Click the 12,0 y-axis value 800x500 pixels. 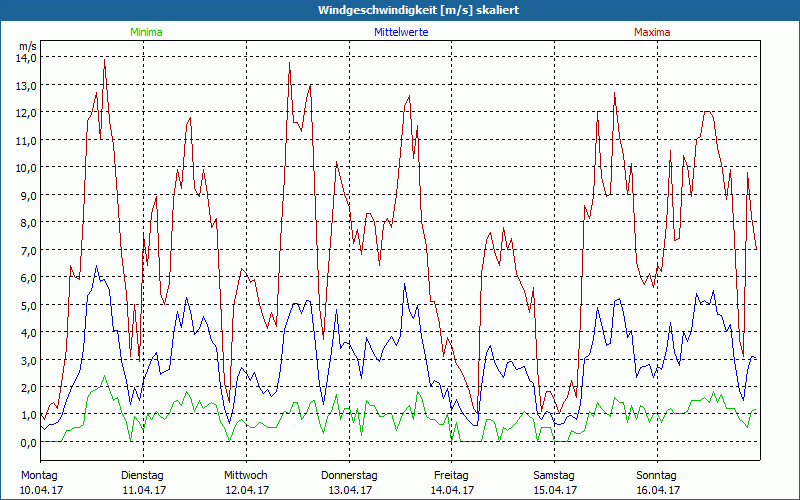[28, 113]
